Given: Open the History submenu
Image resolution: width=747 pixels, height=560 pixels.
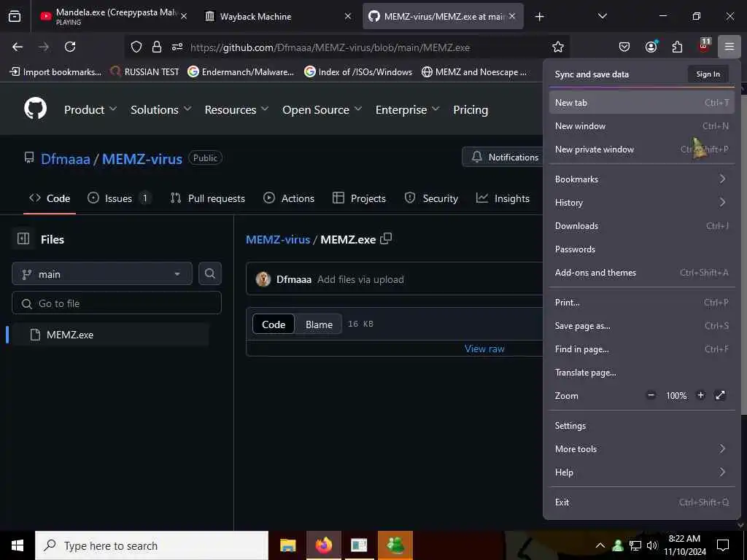Looking at the screenshot, I should click(x=641, y=203).
